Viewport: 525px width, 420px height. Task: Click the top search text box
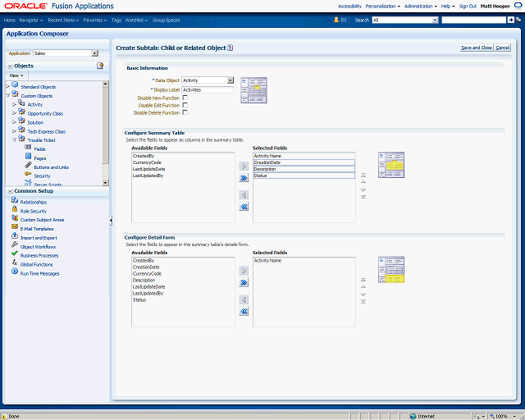[x=474, y=20]
